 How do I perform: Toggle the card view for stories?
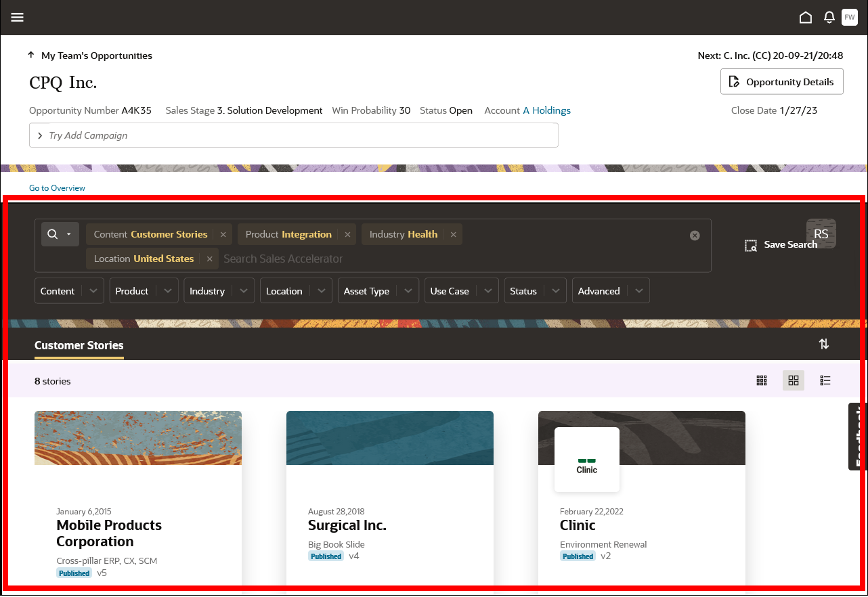794,380
